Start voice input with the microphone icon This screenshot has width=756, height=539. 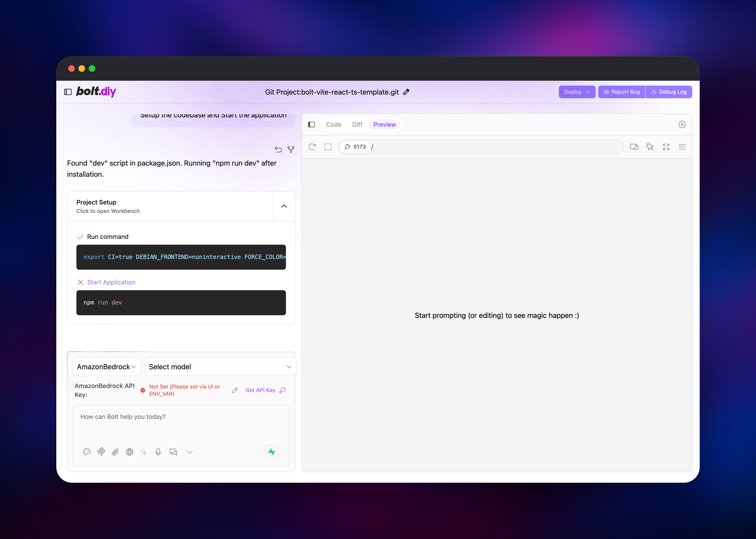[158, 452]
